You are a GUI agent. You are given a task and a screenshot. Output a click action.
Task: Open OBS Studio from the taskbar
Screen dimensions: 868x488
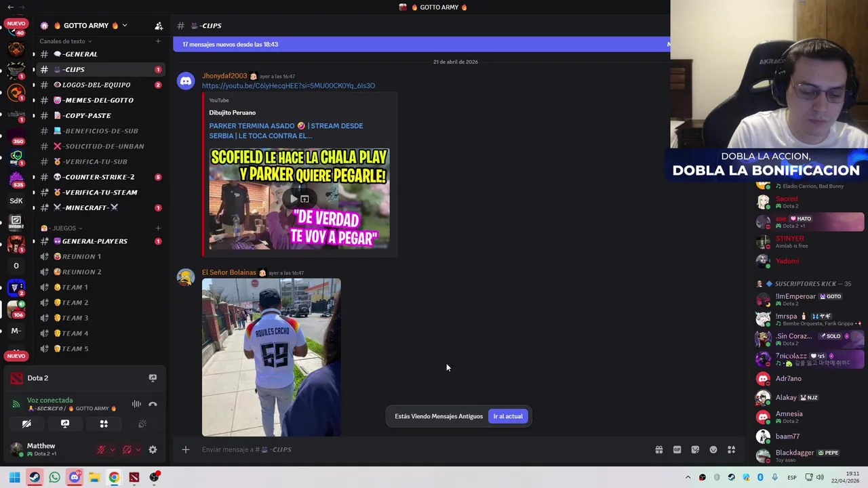tap(154, 477)
